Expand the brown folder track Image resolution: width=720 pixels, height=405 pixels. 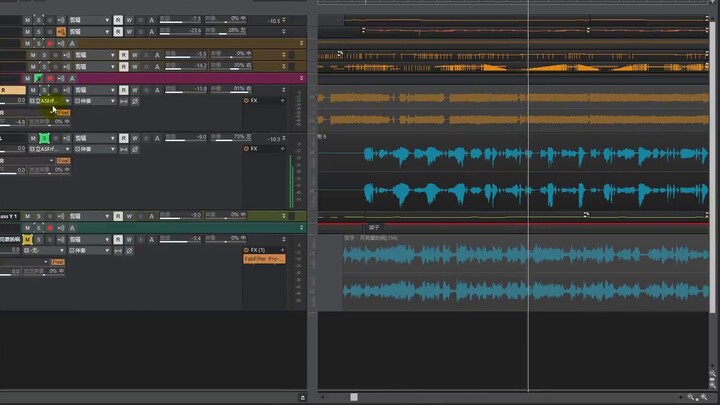[301, 43]
